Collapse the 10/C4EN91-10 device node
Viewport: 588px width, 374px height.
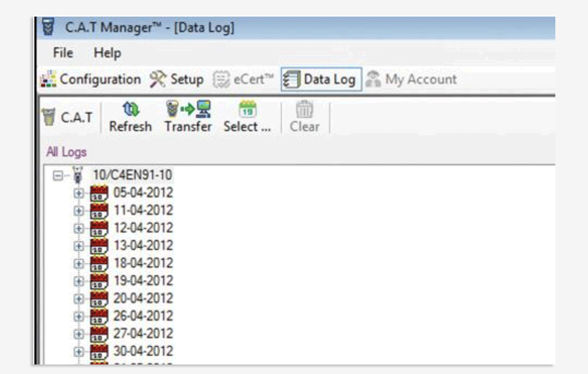pyautogui.click(x=58, y=175)
